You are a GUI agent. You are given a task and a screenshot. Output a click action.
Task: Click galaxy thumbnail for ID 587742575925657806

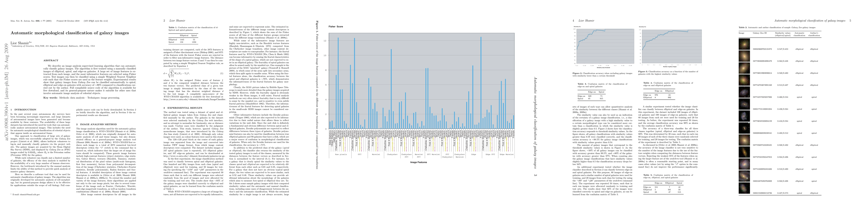(x=744, y=92)
